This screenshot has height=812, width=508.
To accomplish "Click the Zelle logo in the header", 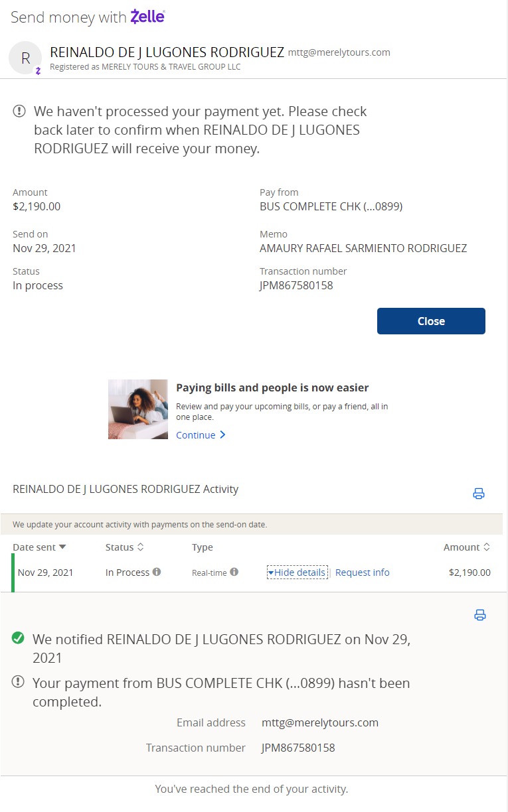I will [x=147, y=17].
